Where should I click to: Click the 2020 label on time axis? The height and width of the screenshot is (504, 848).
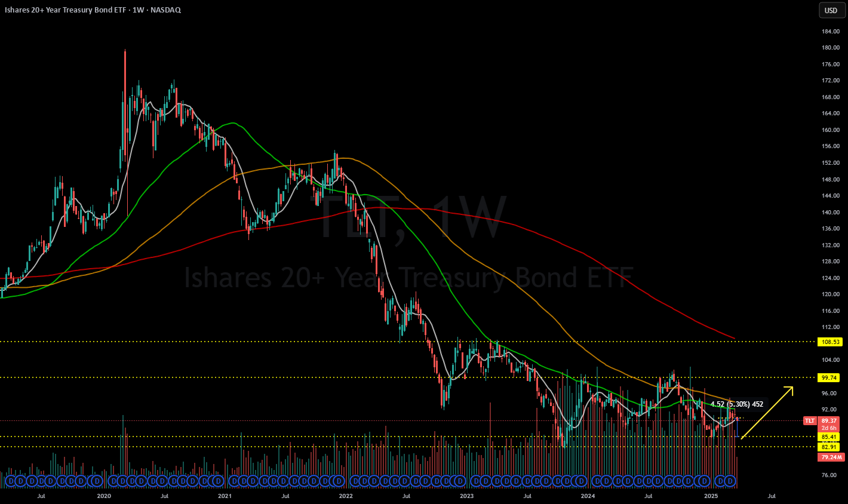(x=104, y=496)
